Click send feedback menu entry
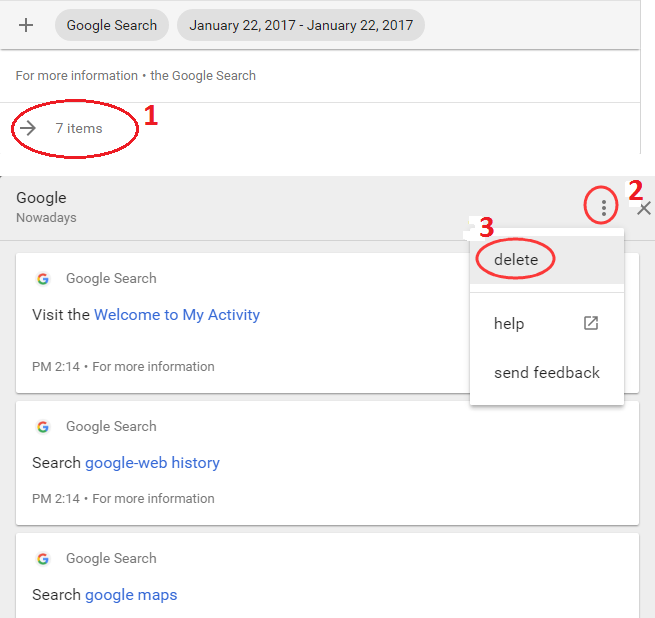This screenshot has width=655, height=618. 546,373
